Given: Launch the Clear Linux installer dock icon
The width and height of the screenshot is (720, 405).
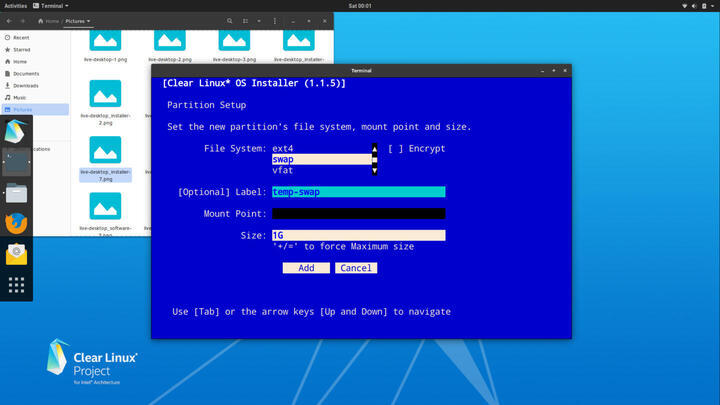Looking at the screenshot, I should pyautogui.click(x=16, y=132).
